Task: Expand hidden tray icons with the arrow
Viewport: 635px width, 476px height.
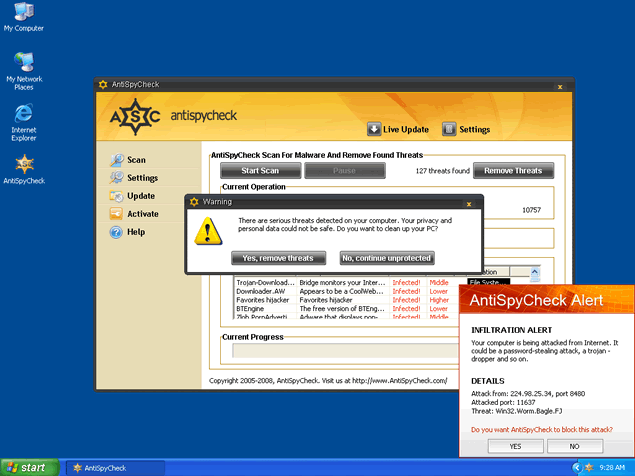Action: [578, 467]
